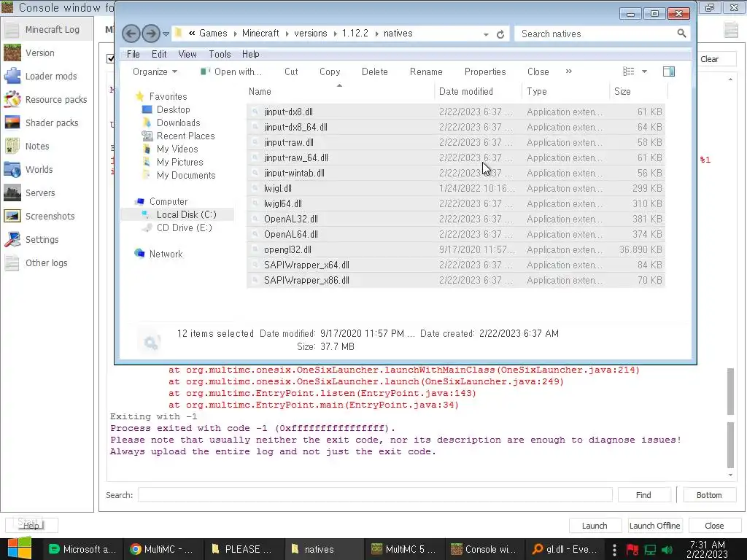This screenshot has height=560, width=747.
Task: Open Tools menu in explorer
Action: [x=220, y=54]
